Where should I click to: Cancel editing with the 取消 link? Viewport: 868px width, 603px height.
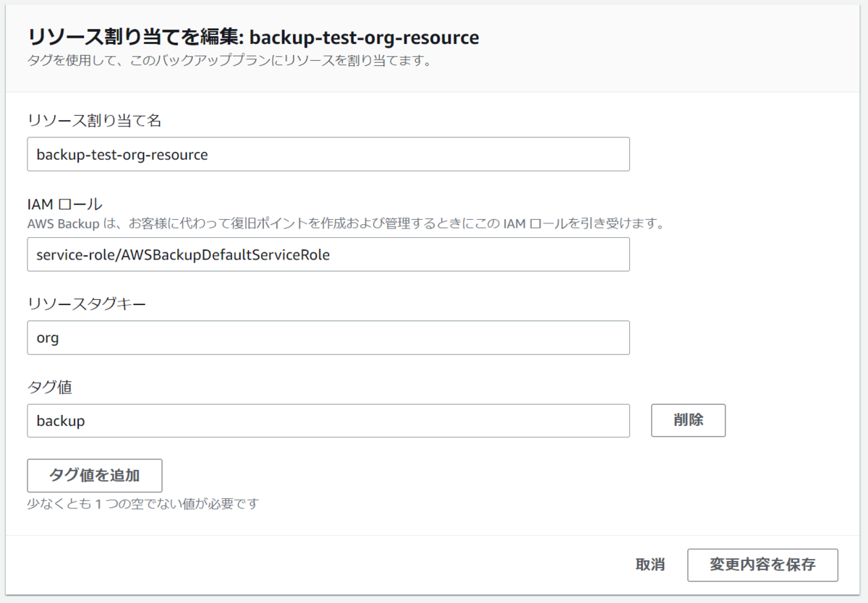[x=650, y=565]
